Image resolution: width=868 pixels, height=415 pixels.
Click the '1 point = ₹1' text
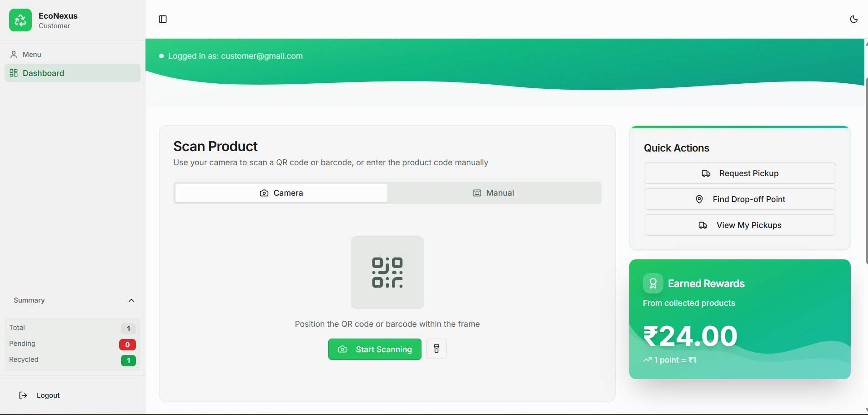(675, 360)
